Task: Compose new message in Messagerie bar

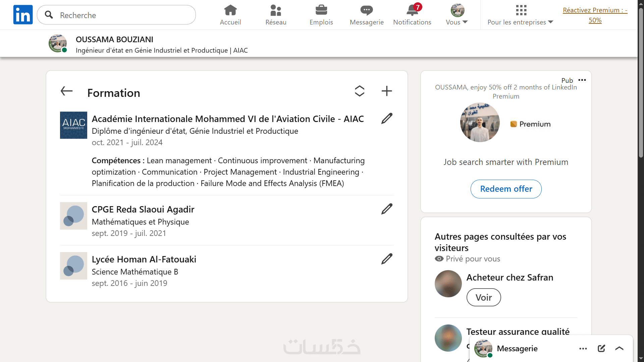Action: click(601, 348)
